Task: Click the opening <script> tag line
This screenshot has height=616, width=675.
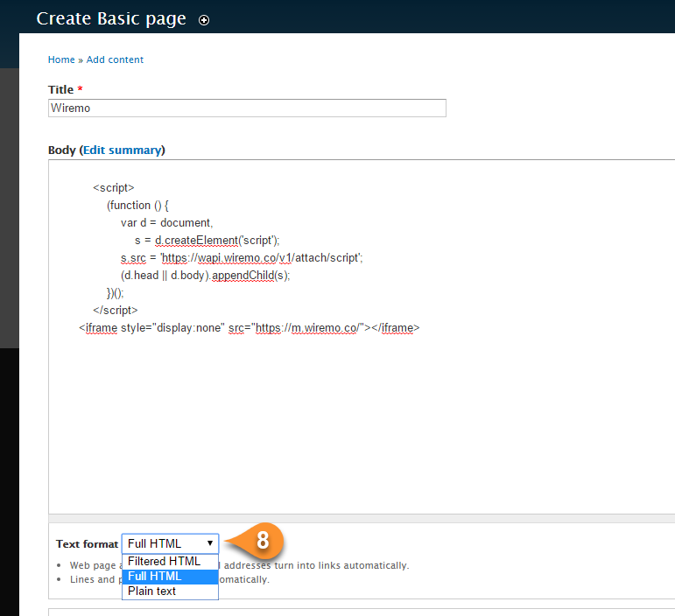Action: 114,188
